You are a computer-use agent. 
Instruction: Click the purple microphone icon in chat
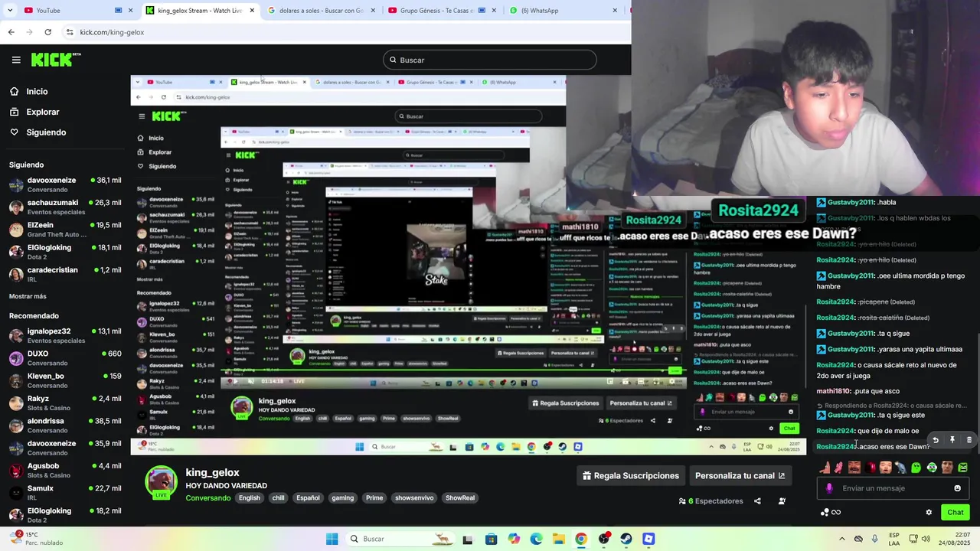[x=829, y=488]
